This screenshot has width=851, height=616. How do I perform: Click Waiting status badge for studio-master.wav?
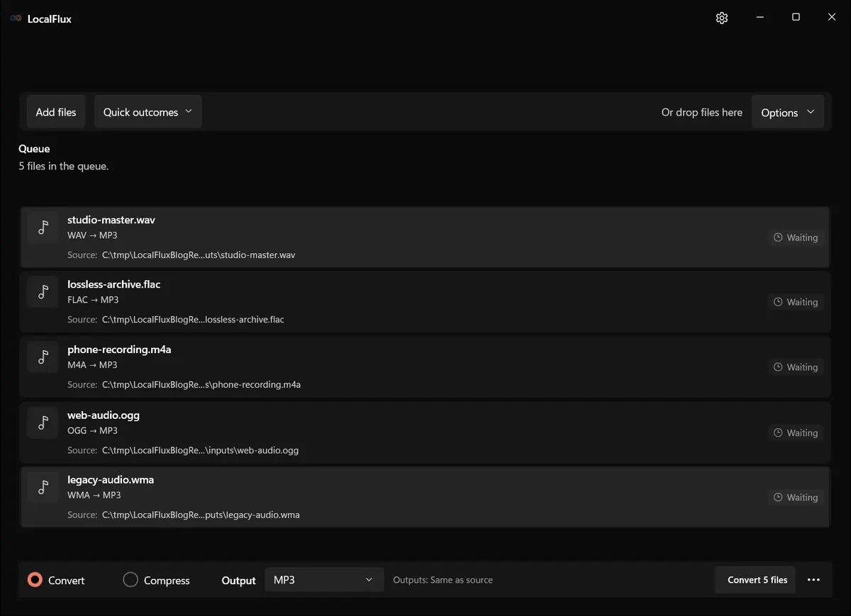tap(796, 237)
